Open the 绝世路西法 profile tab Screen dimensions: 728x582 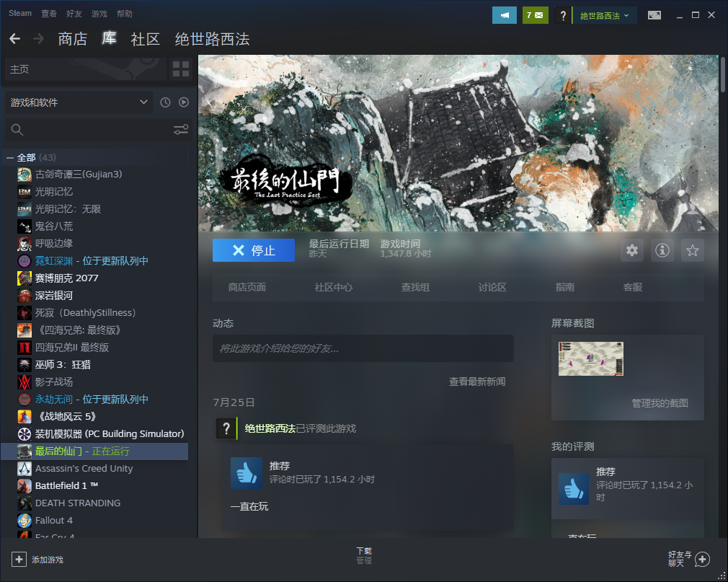click(x=212, y=39)
